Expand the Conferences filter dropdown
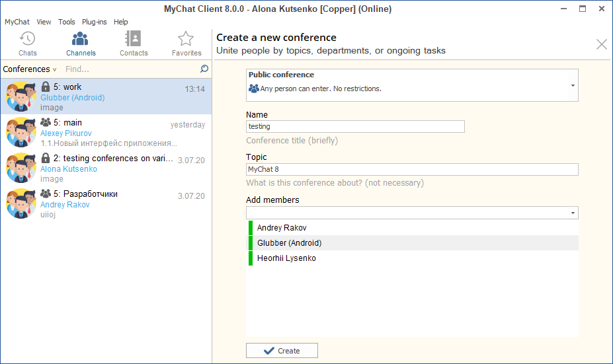Image resolution: width=613 pixels, height=364 pixels. tap(30, 69)
